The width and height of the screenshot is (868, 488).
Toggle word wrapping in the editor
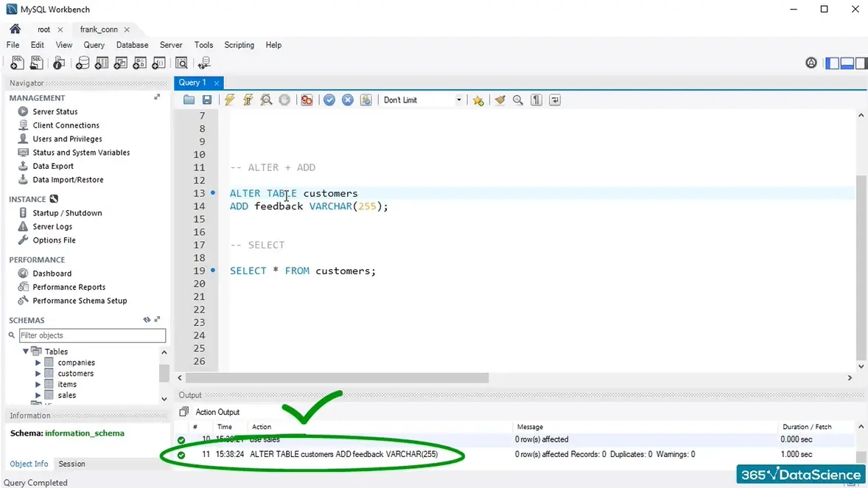(555, 100)
